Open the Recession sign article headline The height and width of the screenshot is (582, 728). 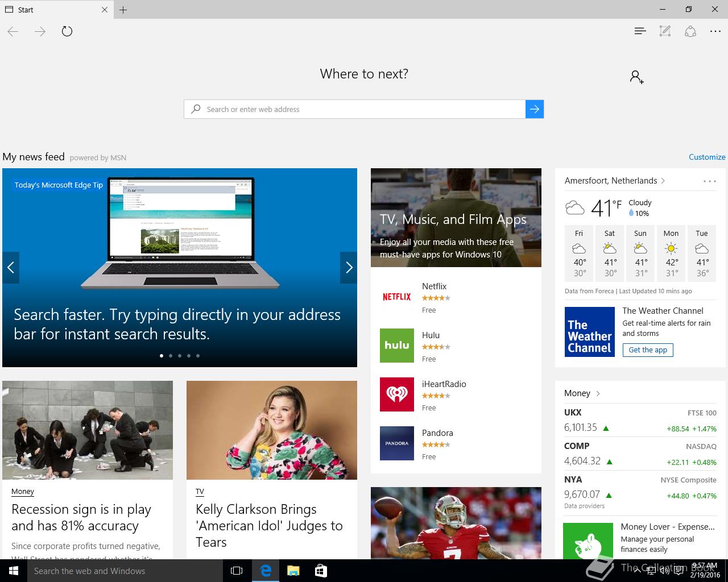pyautogui.click(x=81, y=518)
